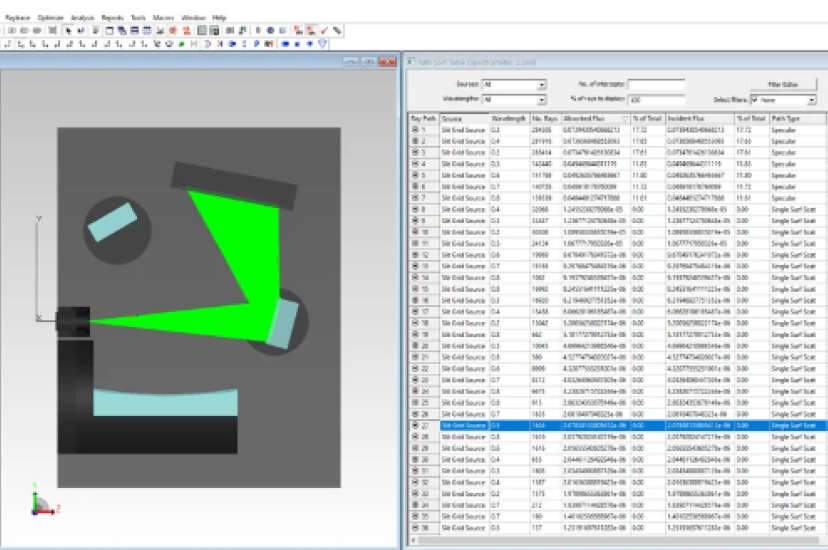Open the Window menu
The width and height of the screenshot is (828, 550).
pyautogui.click(x=193, y=17)
